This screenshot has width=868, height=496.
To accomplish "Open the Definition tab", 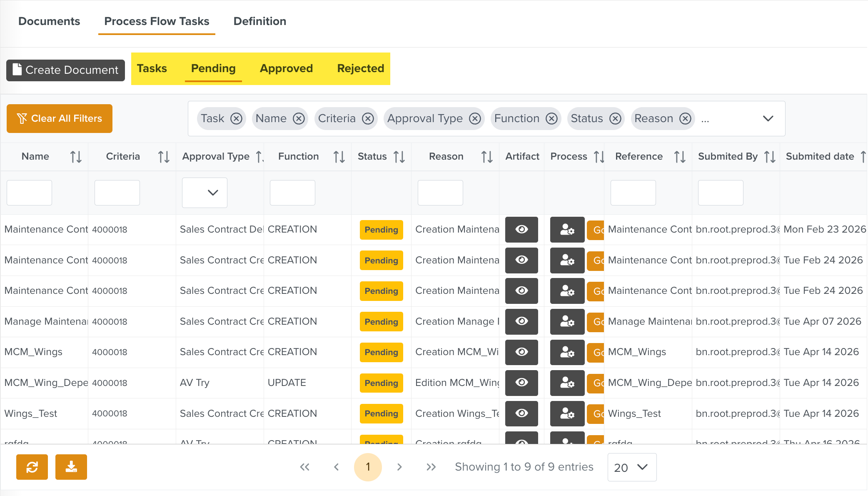I will pyautogui.click(x=259, y=21).
